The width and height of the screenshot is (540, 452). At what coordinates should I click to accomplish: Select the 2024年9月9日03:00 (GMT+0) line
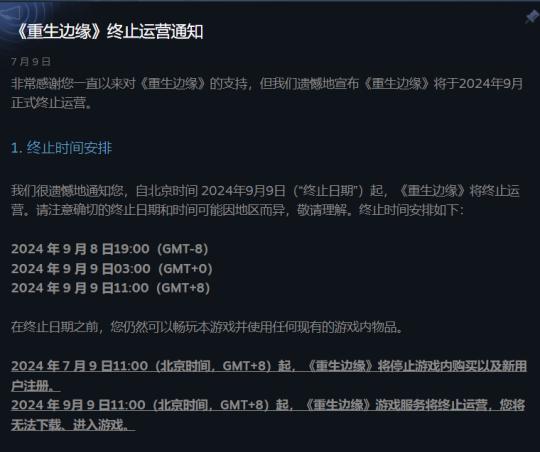point(112,268)
